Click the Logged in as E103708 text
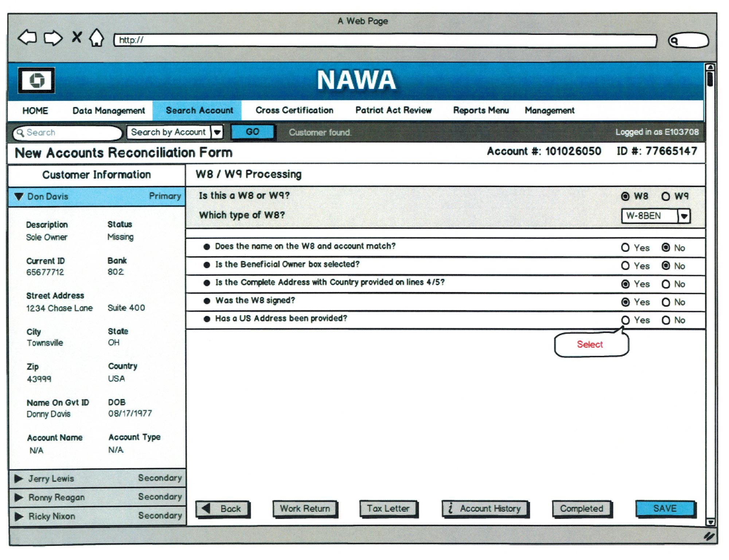Image resolution: width=729 pixels, height=560 pixels. [x=657, y=132]
